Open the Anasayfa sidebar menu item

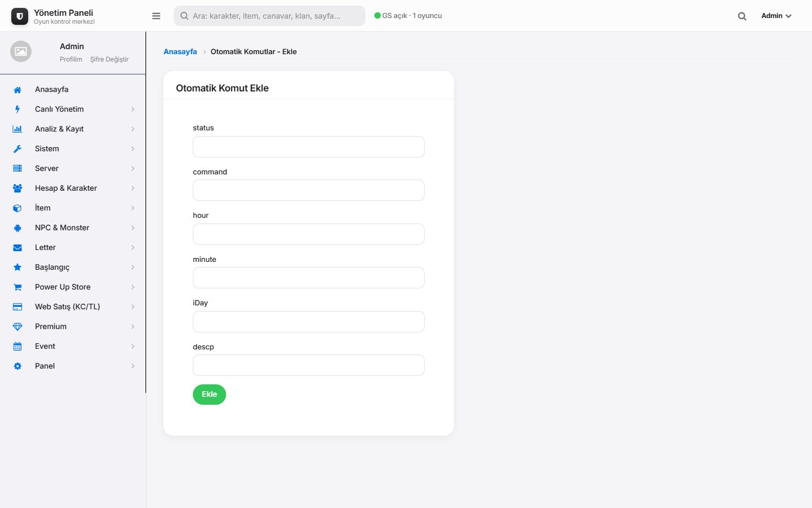click(x=73, y=90)
